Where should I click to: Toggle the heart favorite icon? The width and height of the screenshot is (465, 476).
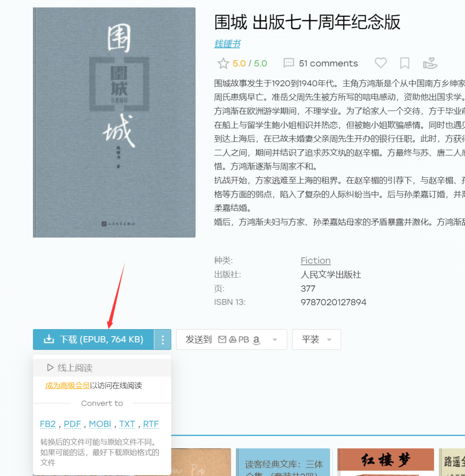tap(380, 62)
